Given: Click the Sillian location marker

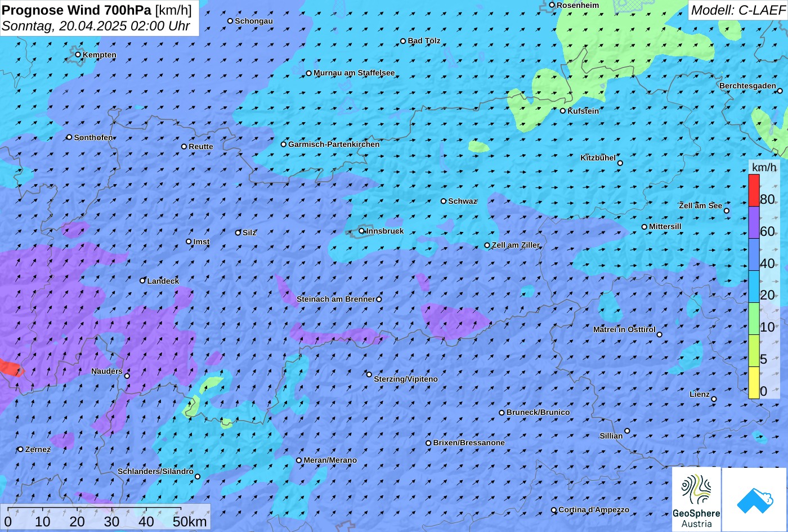Looking at the screenshot, I should click(x=628, y=431).
